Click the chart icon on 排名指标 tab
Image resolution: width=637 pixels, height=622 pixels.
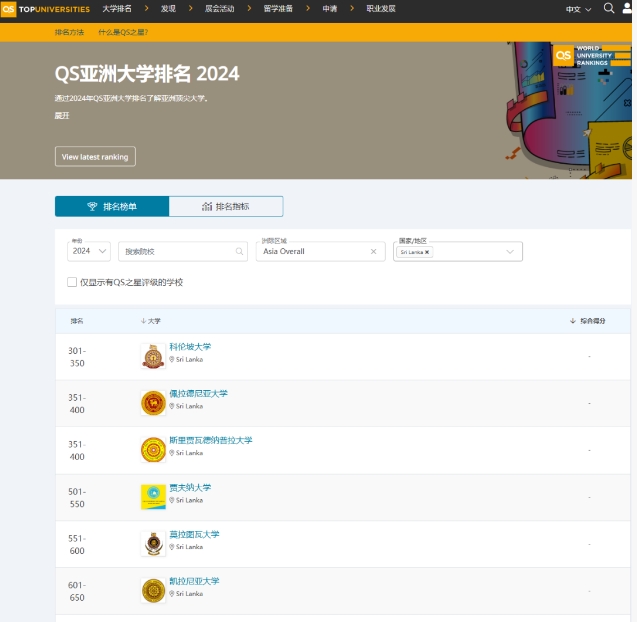[x=207, y=206]
